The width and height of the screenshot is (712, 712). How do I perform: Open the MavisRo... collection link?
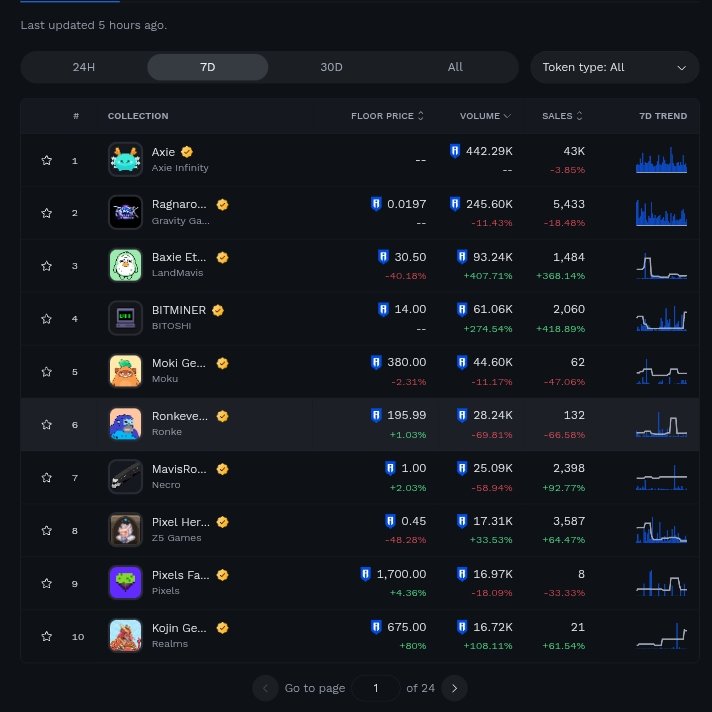[x=179, y=469]
